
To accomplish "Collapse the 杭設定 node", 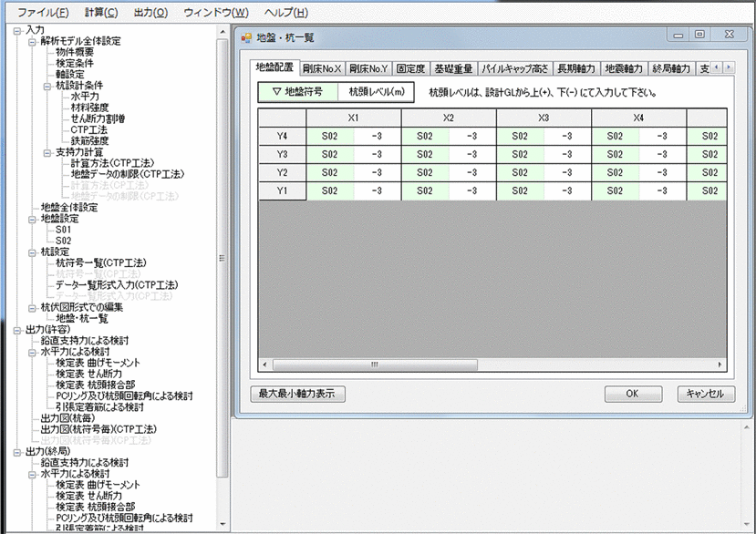I will tap(32, 252).
